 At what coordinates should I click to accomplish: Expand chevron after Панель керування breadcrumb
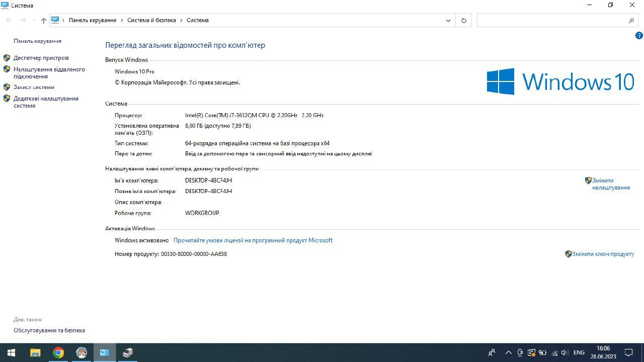pos(122,20)
